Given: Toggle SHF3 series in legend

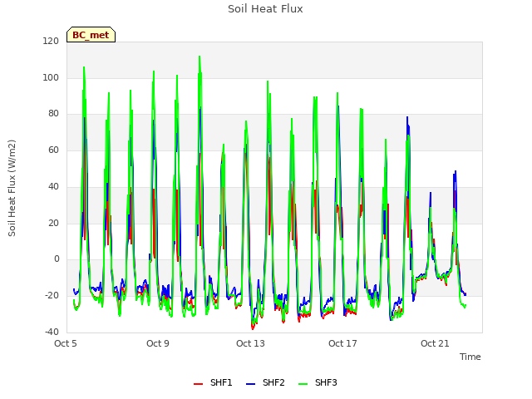Looking at the screenshot, I should (x=318, y=382).
